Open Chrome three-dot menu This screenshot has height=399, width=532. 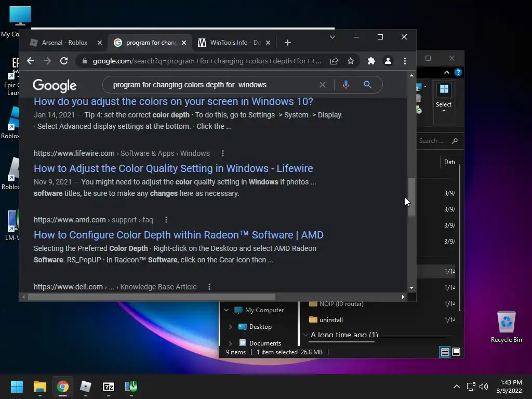pyautogui.click(x=405, y=61)
